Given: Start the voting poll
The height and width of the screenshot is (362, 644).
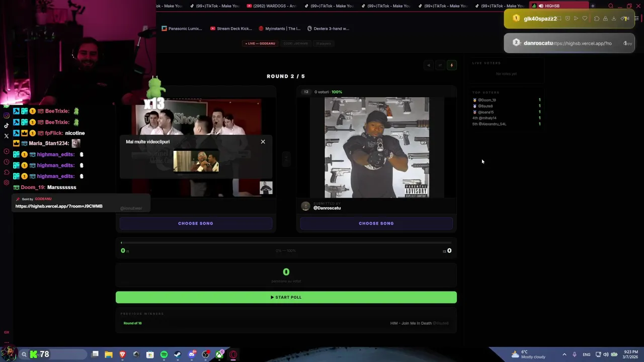Looking at the screenshot, I should click(x=286, y=297).
